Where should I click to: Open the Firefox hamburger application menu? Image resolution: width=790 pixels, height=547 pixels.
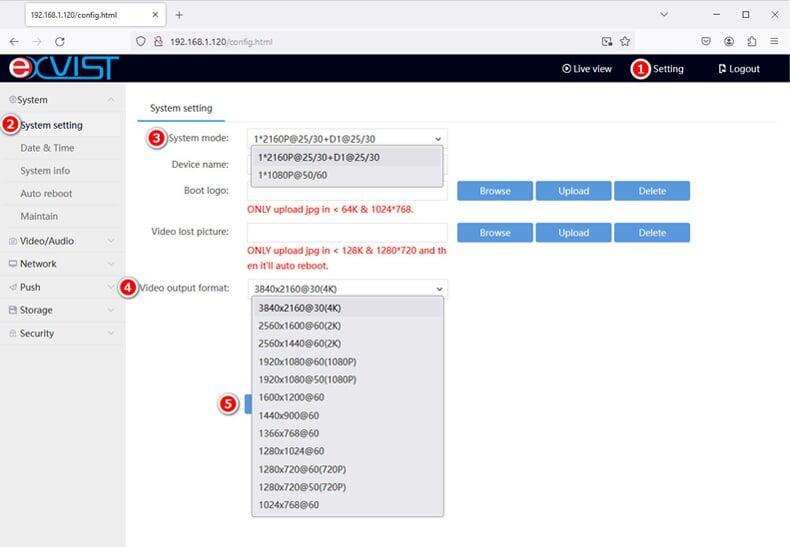click(775, 41)
